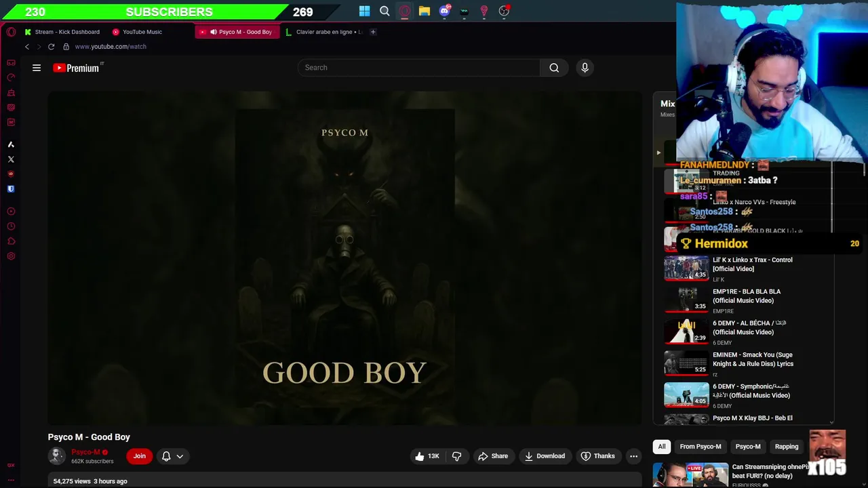Click the Good Boy video player
868x488 pixels.
344,258
